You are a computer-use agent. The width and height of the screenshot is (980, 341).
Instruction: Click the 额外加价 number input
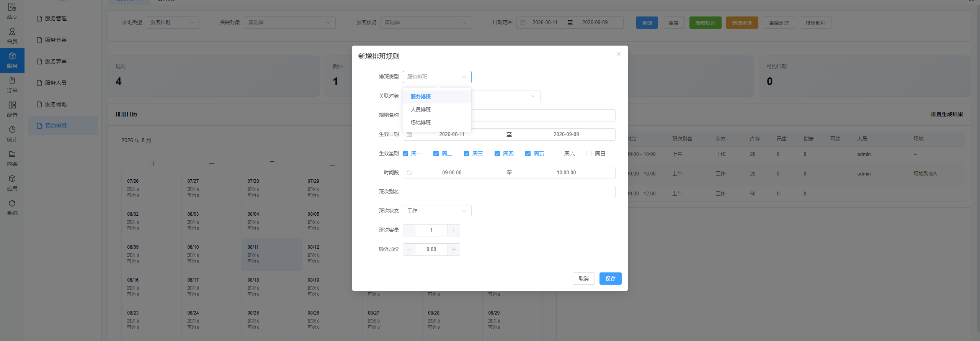click(x=431, y=249)
